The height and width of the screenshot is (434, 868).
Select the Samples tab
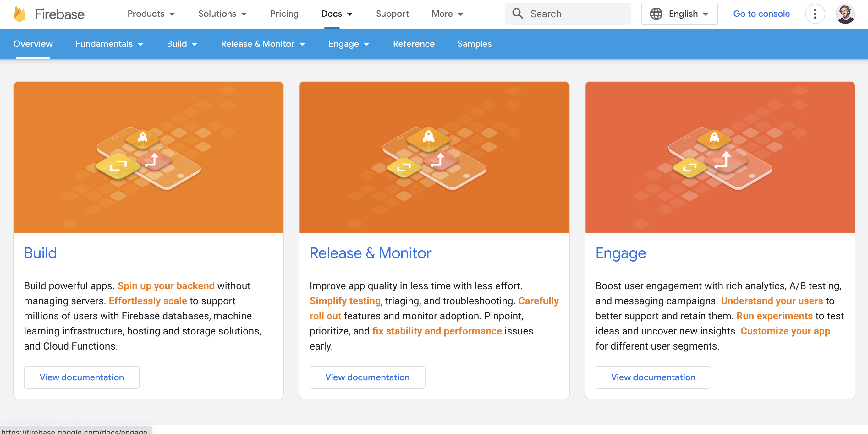point(474,44)
